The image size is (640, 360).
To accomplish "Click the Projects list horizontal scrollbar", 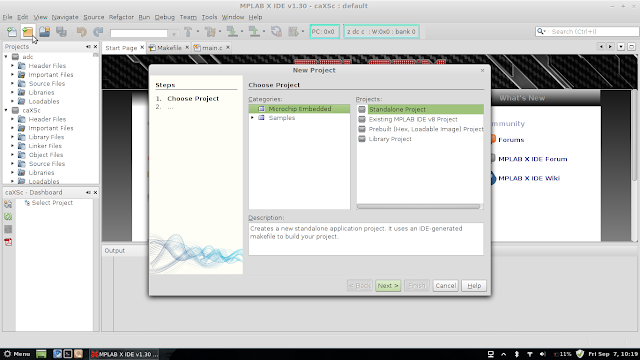I will pos(418,207).
